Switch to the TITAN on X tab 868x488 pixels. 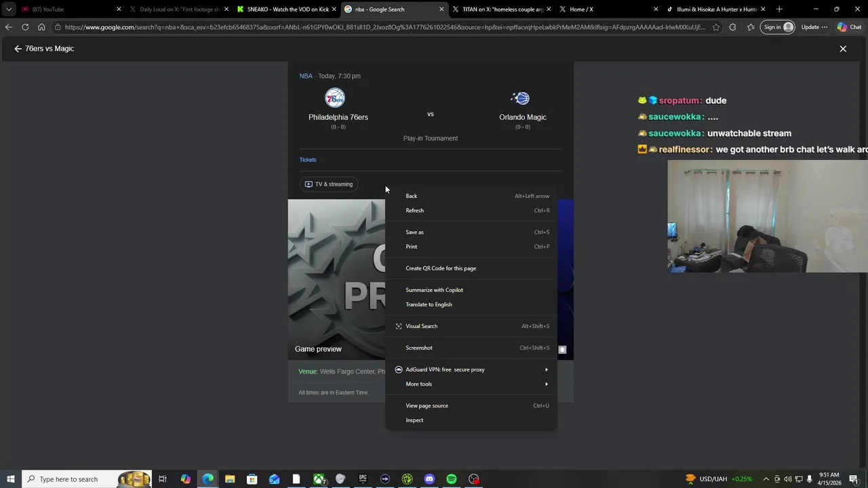coord(501,9)
